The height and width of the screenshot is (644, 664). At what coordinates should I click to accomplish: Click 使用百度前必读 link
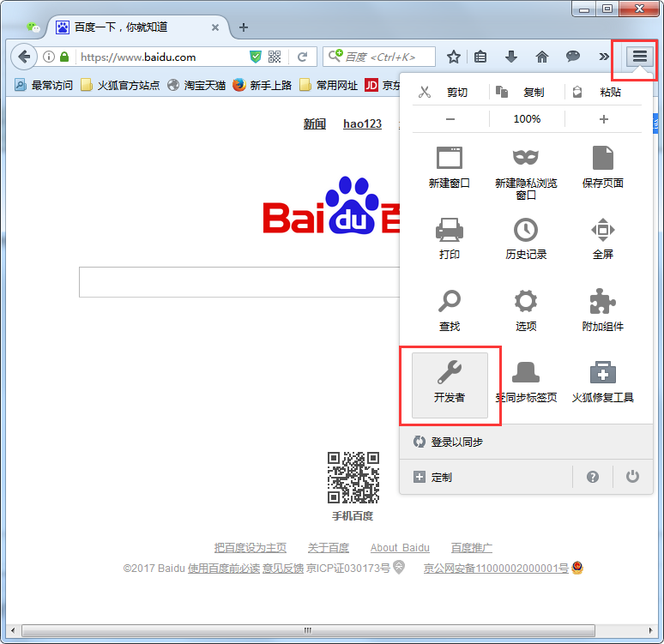pyautogui.click(x=224, y=569)
